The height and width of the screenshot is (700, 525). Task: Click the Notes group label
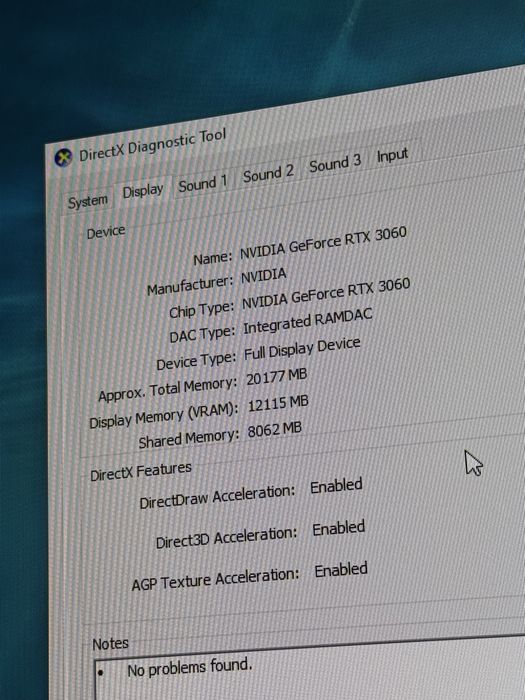pos(110,644)
